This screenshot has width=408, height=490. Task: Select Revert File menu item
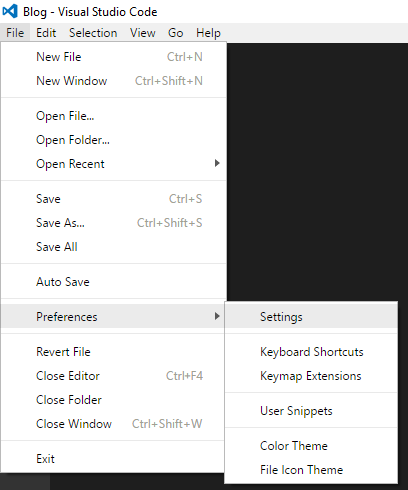point(114,352)
